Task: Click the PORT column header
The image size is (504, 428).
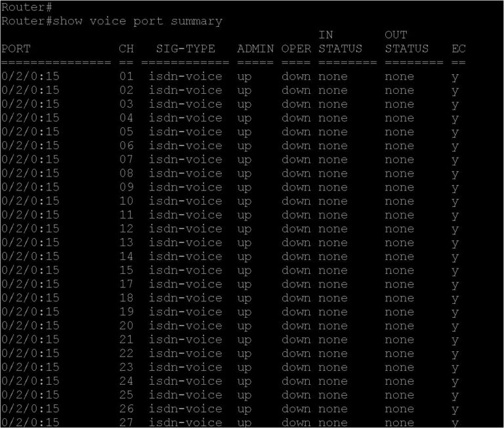Action: pos(16,49)
